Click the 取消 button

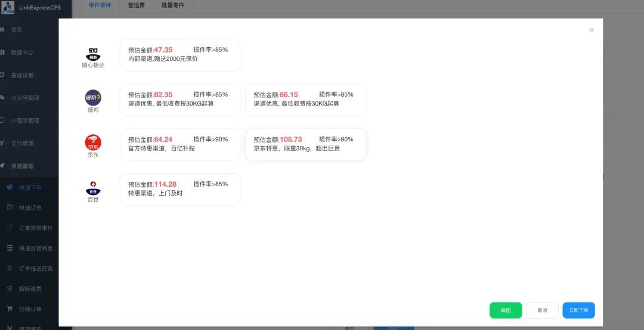(542, 310)
